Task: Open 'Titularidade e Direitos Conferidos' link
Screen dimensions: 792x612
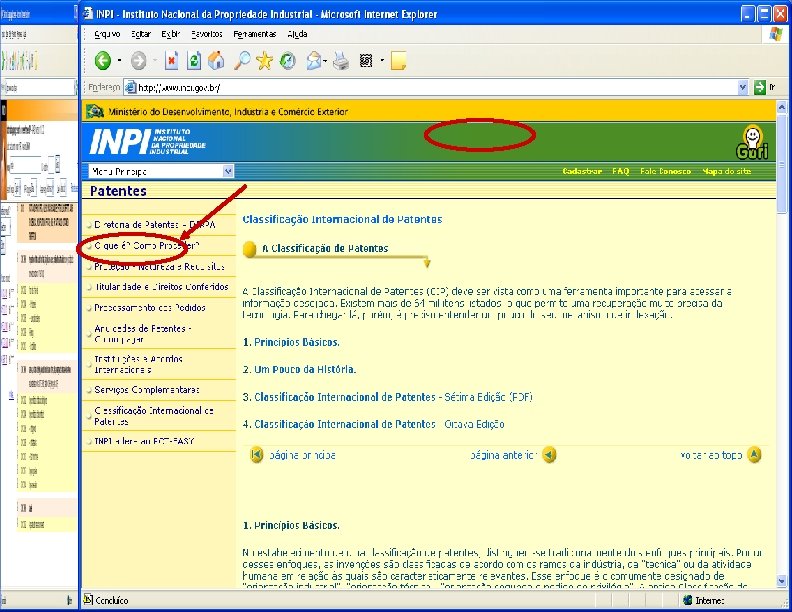Action: pos(161,287)
